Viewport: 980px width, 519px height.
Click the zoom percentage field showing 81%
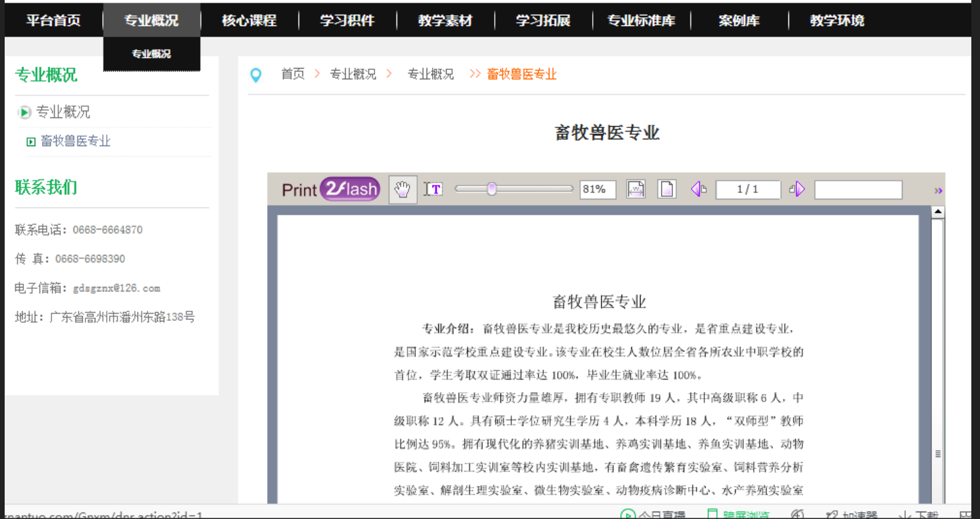tap(597, 189)
